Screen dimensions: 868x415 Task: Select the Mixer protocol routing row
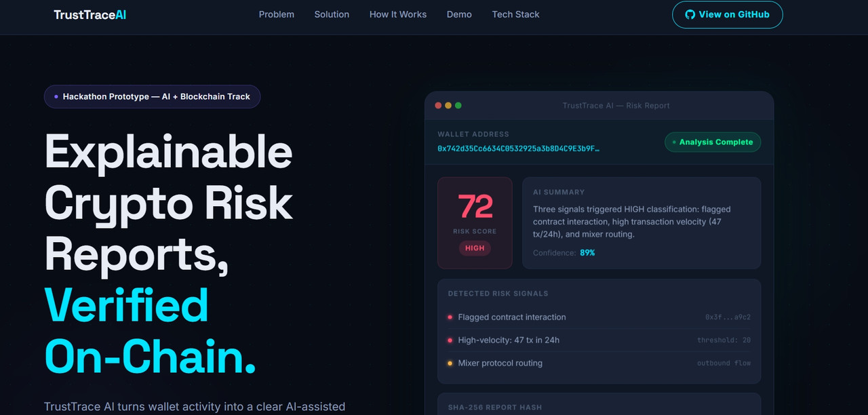(x=599, y=363)
